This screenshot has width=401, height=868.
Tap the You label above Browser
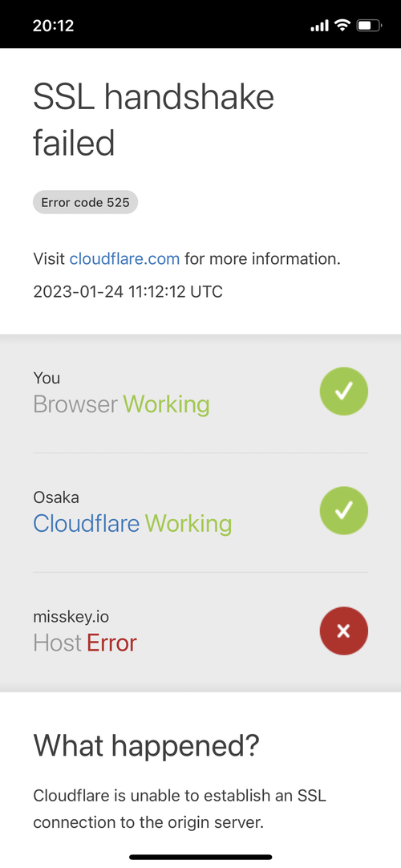click(x=47, y=378)
